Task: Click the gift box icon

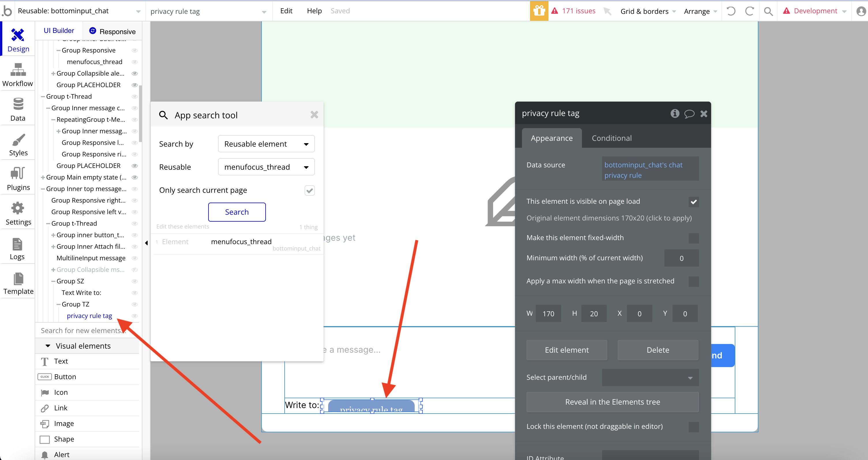Action: click(x=539, y=11)
